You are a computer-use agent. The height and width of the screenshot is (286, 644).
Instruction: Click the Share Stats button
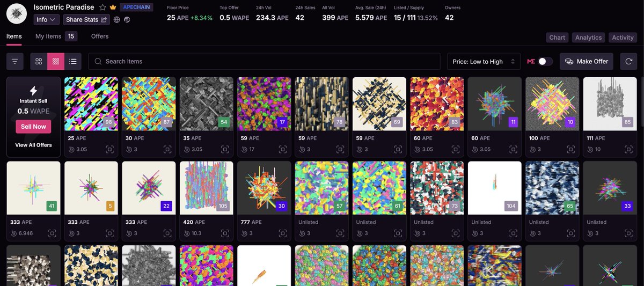click(87, 20)
